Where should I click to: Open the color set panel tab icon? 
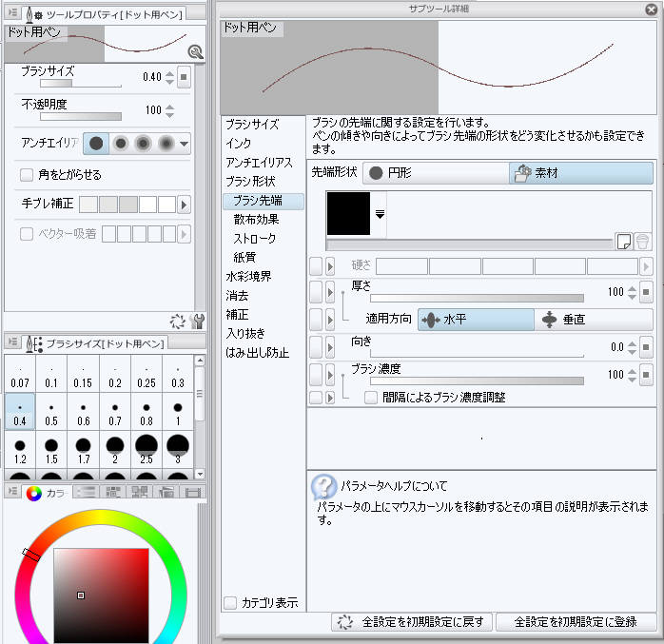(113, 492)
